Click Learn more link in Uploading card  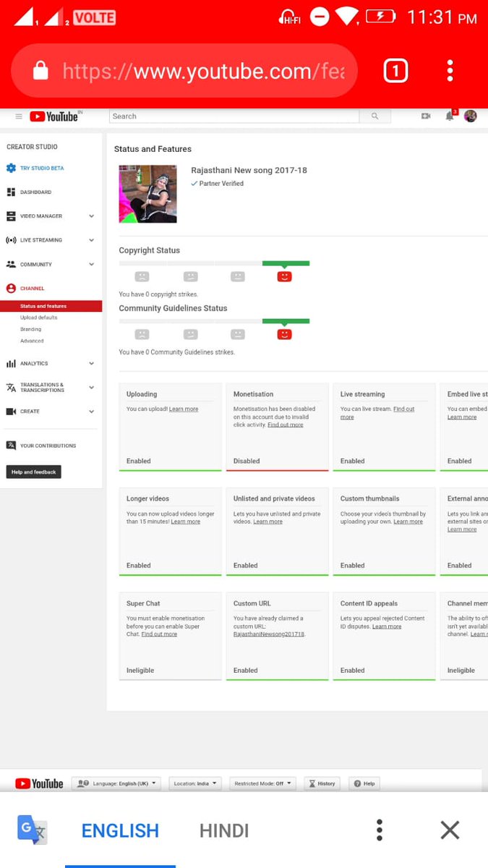click(184, 409)
